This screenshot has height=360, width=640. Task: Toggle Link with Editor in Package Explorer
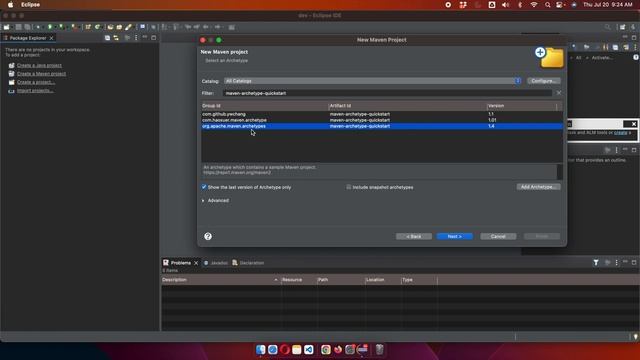116,38
